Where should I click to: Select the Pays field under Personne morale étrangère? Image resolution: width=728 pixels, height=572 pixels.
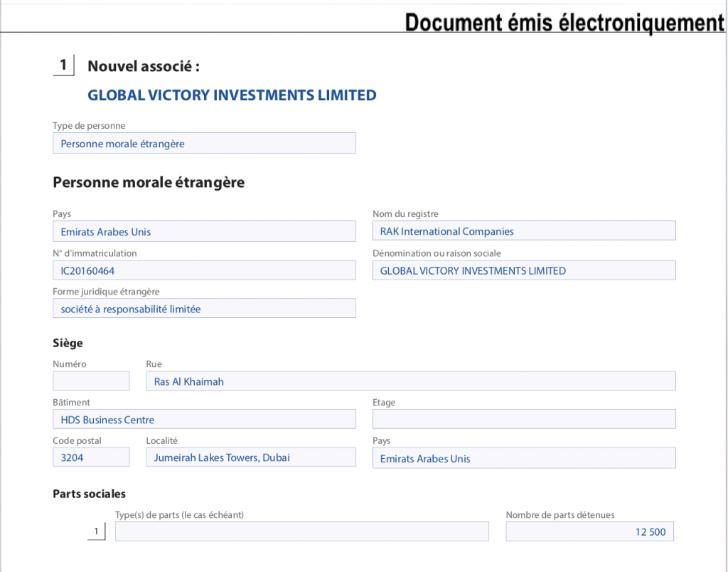point(204,231)
